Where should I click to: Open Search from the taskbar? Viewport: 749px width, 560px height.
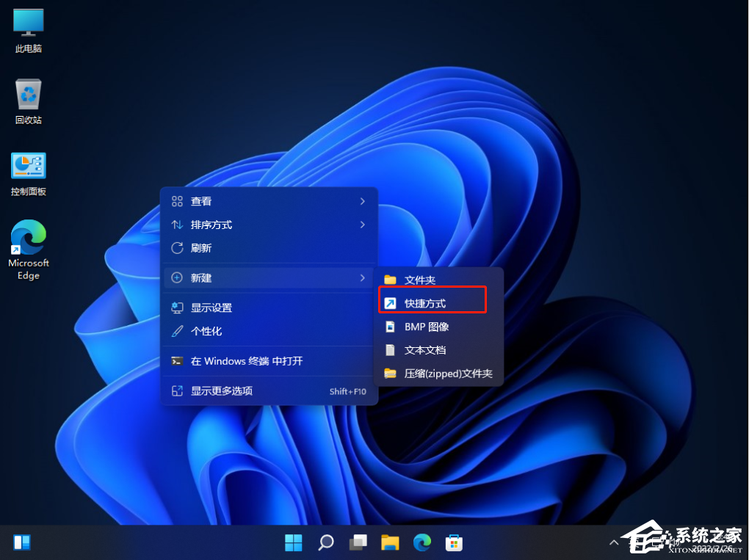[325, 542]
